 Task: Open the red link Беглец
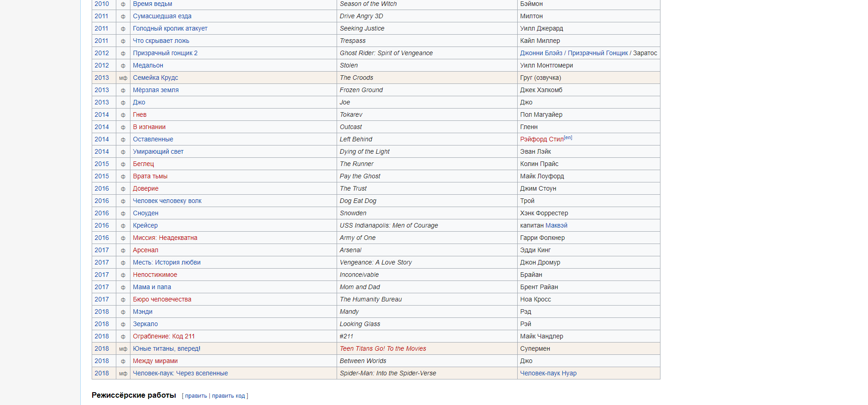(143, 164)
